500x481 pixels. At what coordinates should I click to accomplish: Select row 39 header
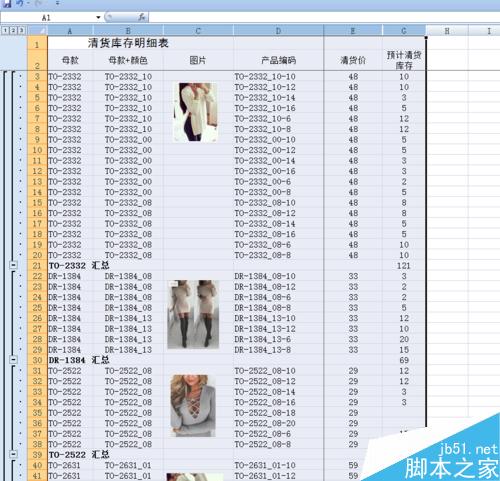click(37, 455)
